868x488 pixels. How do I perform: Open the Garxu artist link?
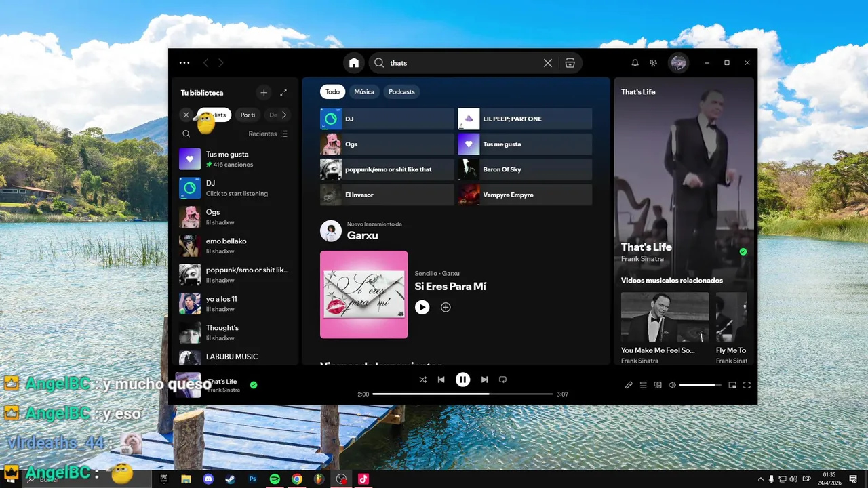(363, 235)
